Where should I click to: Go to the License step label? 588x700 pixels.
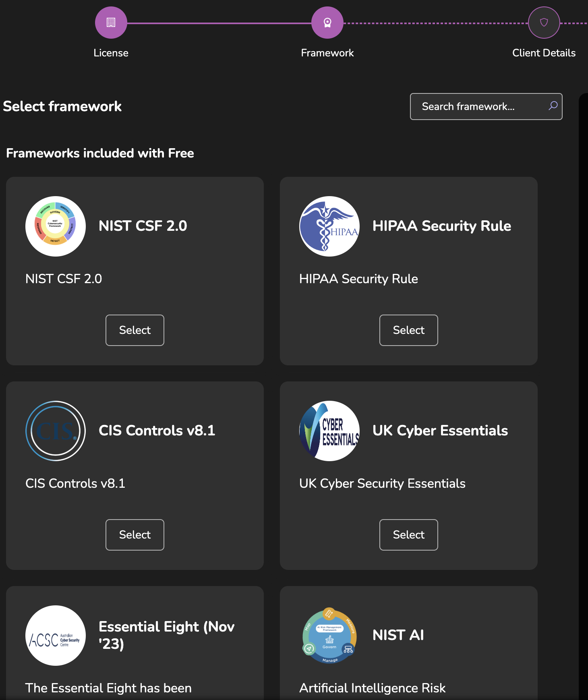(111, 53)
